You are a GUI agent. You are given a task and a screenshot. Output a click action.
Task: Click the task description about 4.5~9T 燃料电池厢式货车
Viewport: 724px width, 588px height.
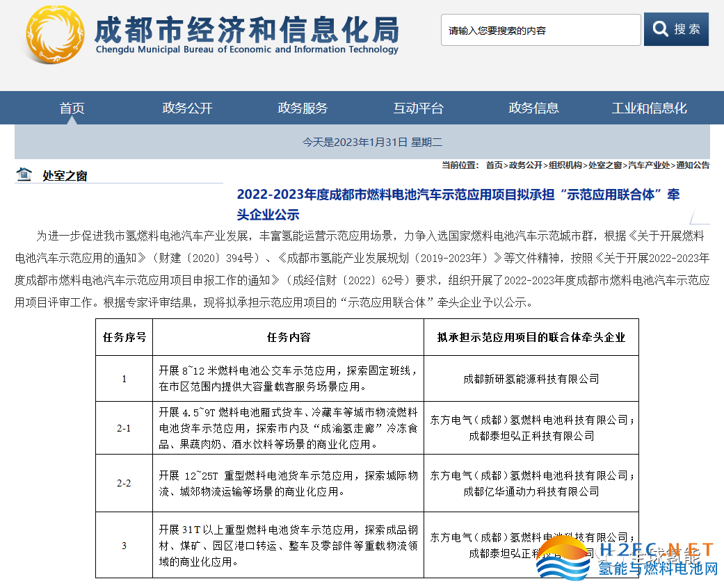click(288, 428)
